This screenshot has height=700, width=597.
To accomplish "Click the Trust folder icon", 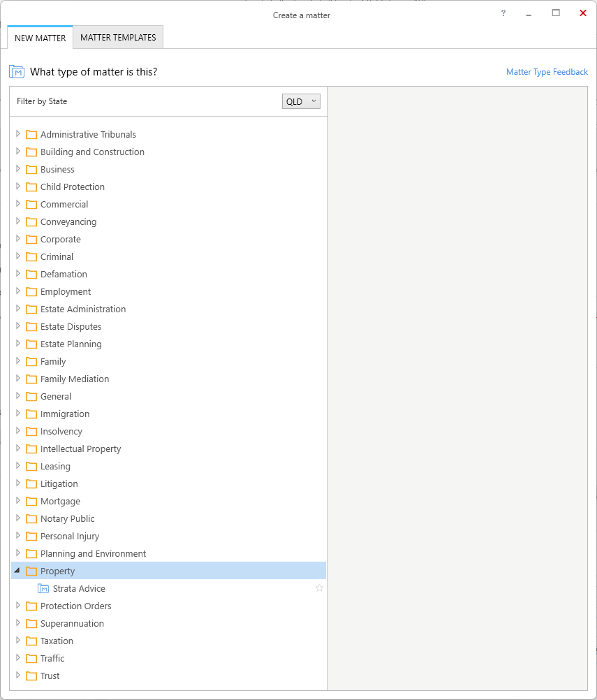I will coord(31,676).
